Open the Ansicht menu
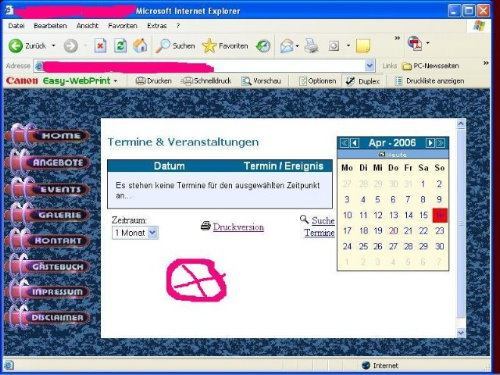 (87, 26)
